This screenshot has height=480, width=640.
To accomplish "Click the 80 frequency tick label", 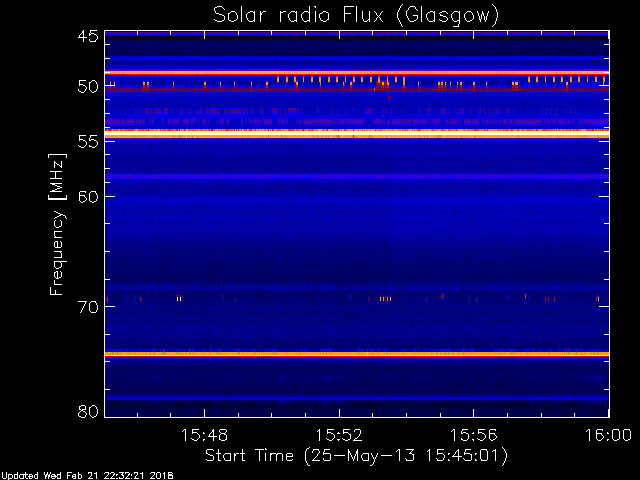I will [x=88, y=411].
